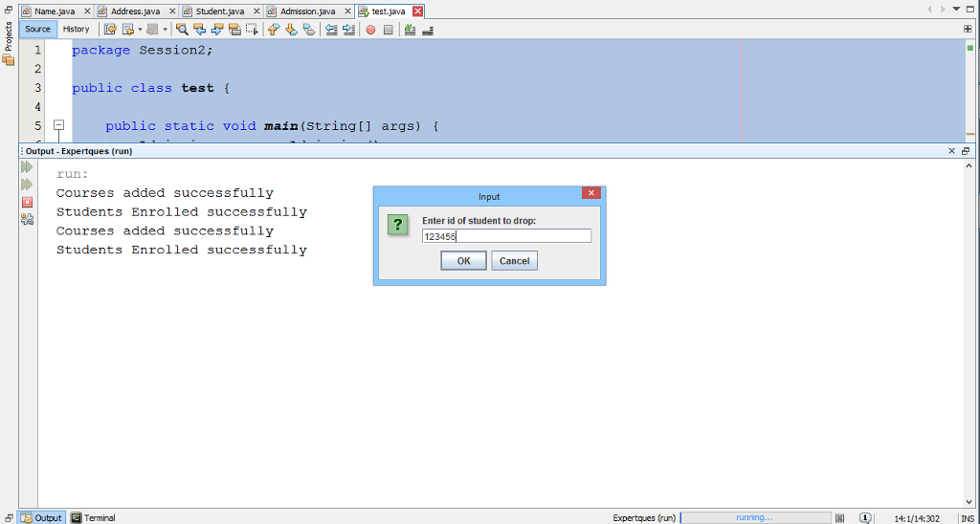This screenshot has width=980, height=524.
Task: Click the student id input field
Action: 506,236
